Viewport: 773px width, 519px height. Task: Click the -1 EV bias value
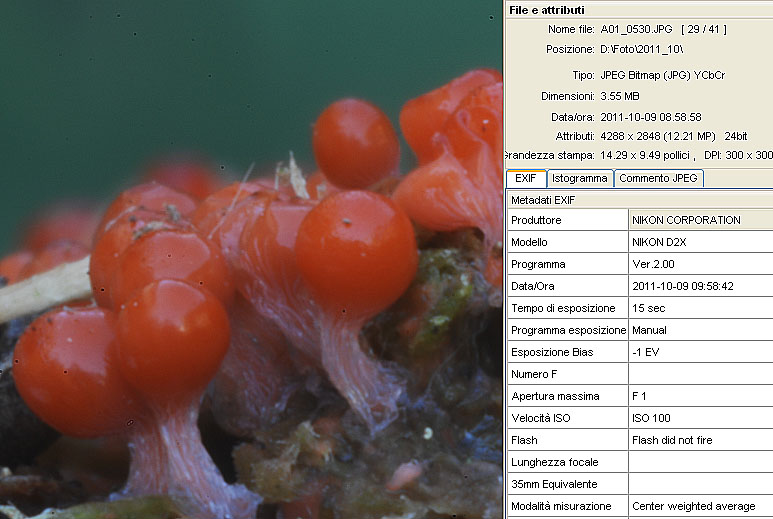645,352
